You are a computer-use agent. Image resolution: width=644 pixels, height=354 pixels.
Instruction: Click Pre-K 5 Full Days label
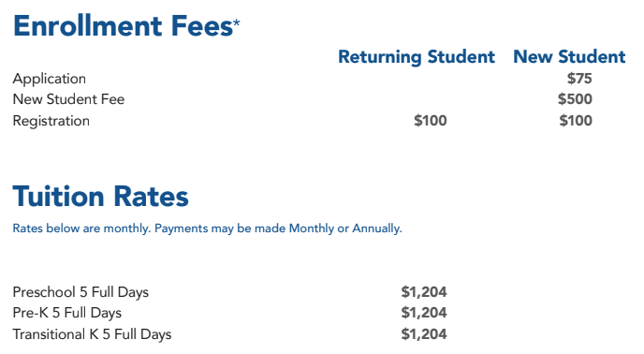point(67,313)
